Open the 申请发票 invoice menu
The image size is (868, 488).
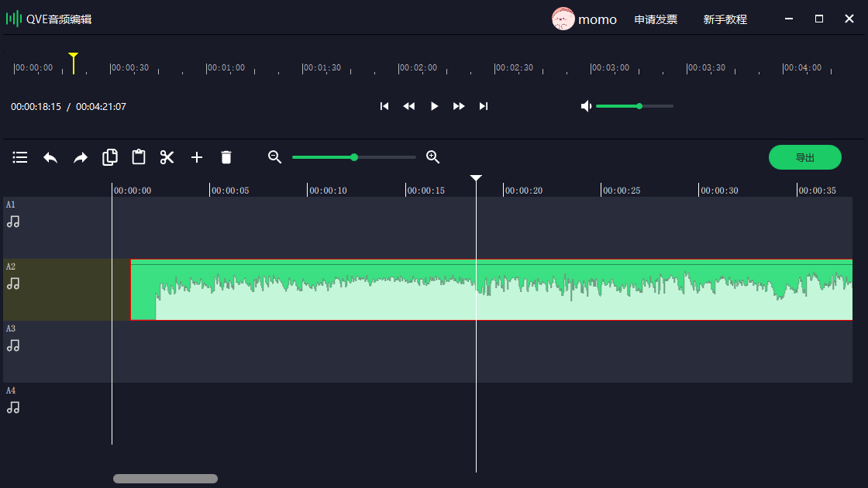656,19
